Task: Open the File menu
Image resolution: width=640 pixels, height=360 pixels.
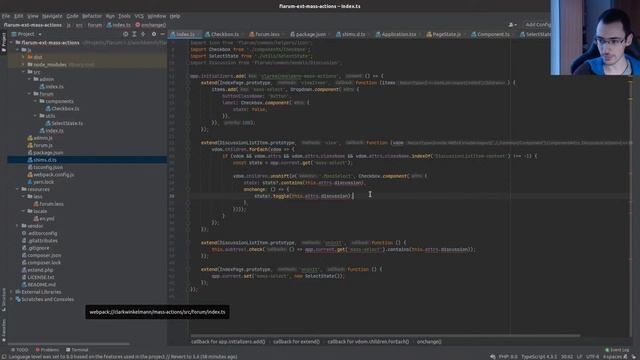Action: (x=6, y=16)
